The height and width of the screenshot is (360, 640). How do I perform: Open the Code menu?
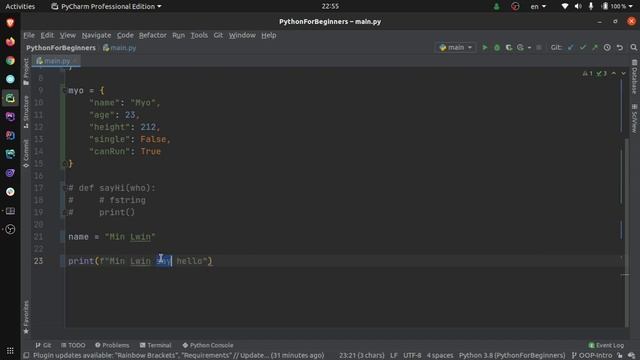125,36
